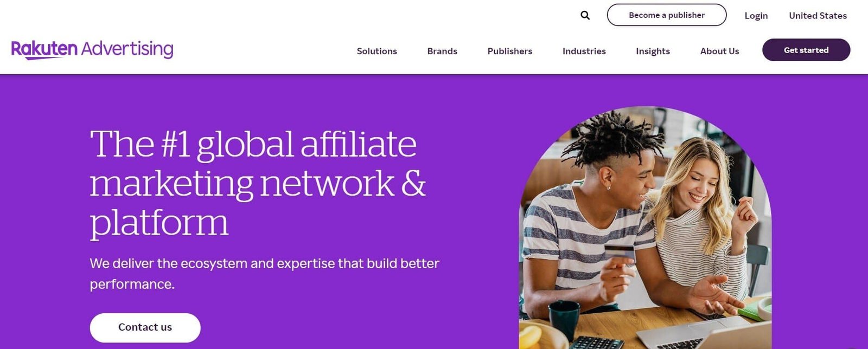Click the ecosystem and expertise subheading text
The width and height of the screenshot is (868, 349).
click(x=264, y=274)
